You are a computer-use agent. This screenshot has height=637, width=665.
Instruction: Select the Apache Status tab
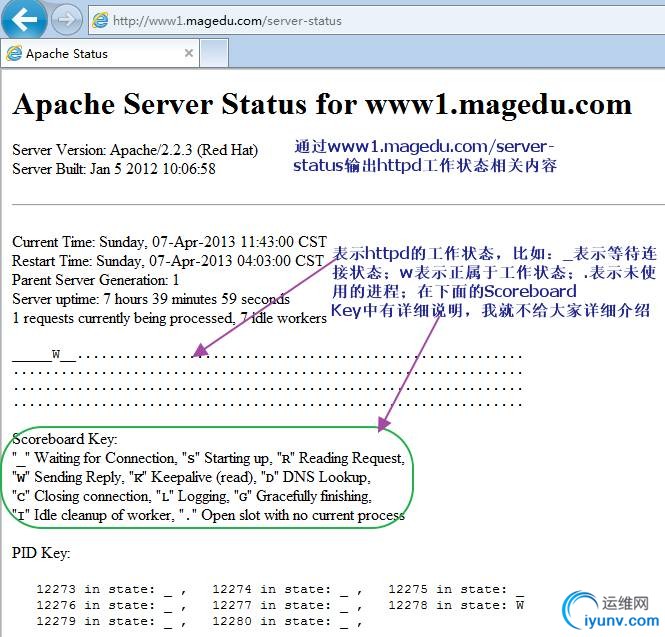[100, 53]
